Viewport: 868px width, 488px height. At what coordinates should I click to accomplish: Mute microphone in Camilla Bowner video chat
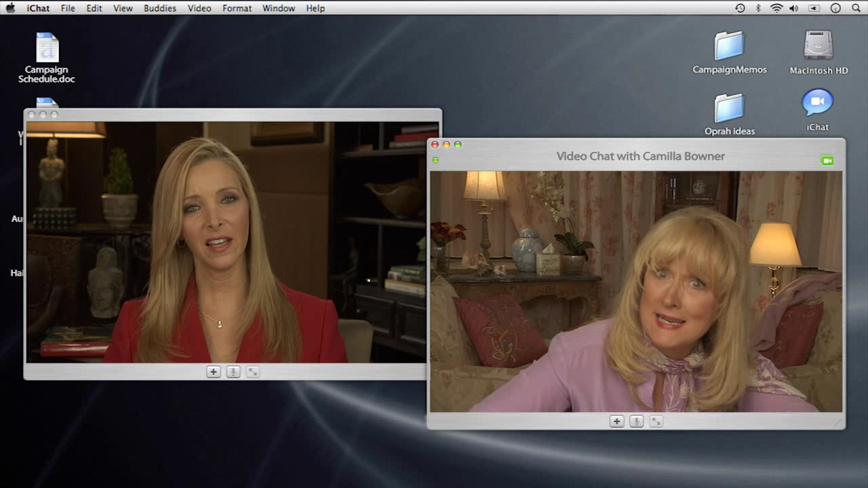(x=636, y=422)
